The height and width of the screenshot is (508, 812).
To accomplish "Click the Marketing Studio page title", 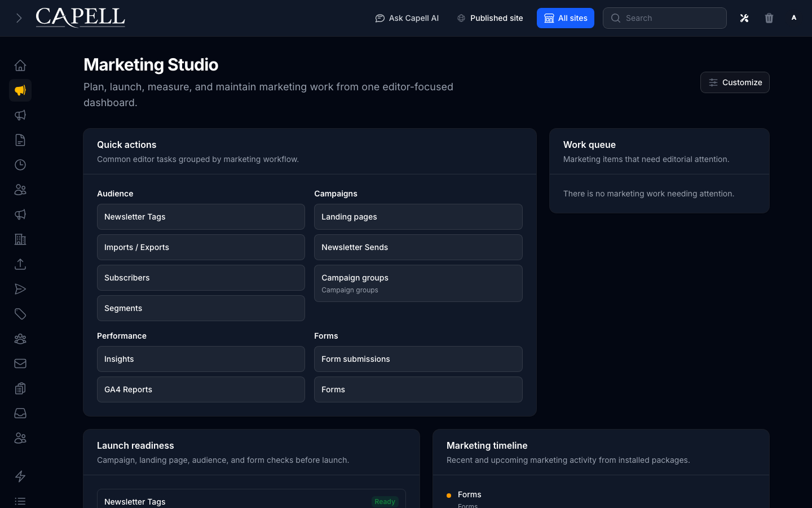I will click(x=151, y=65).
